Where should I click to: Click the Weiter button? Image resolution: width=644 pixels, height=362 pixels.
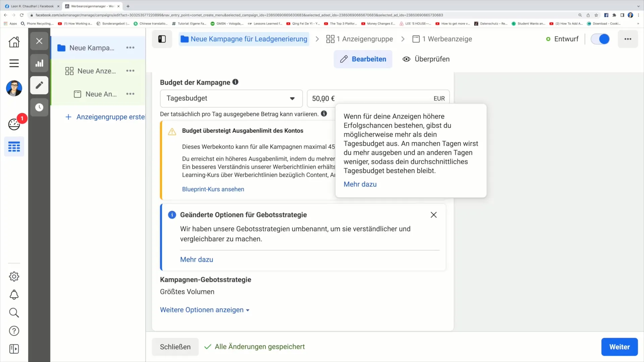point(619,347)
